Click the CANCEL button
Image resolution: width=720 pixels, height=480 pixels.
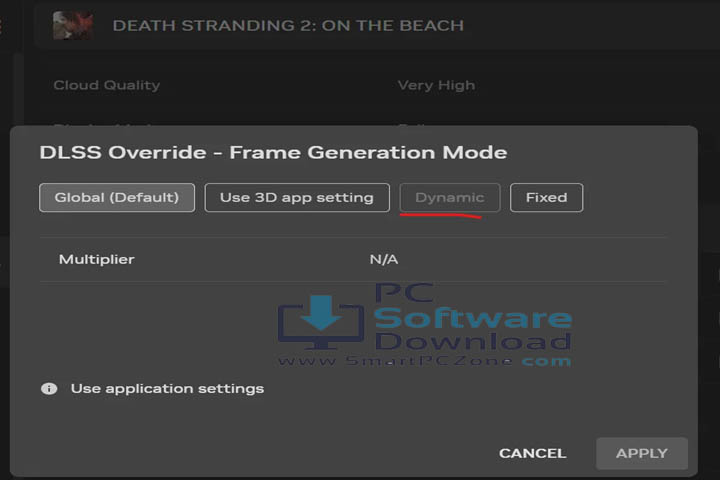click(x=533, y=453)
